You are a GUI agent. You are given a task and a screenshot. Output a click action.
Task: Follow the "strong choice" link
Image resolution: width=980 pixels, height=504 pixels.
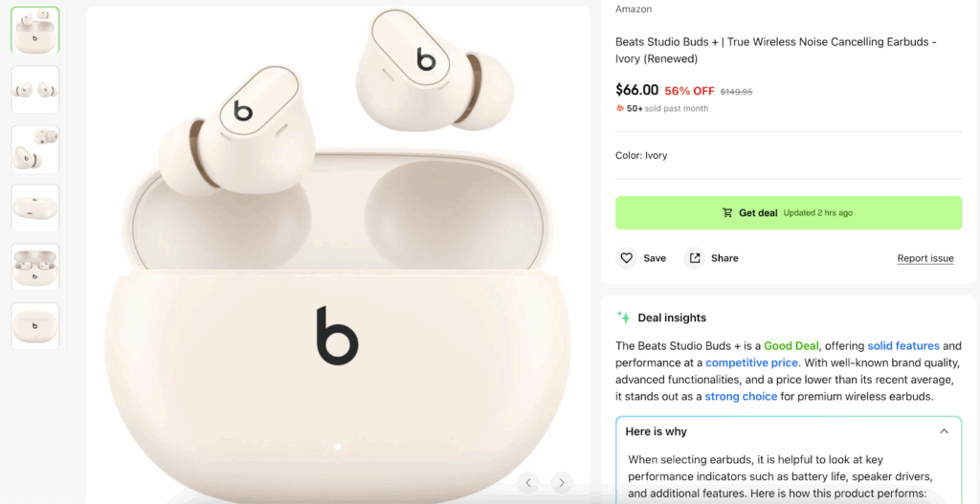741,396
